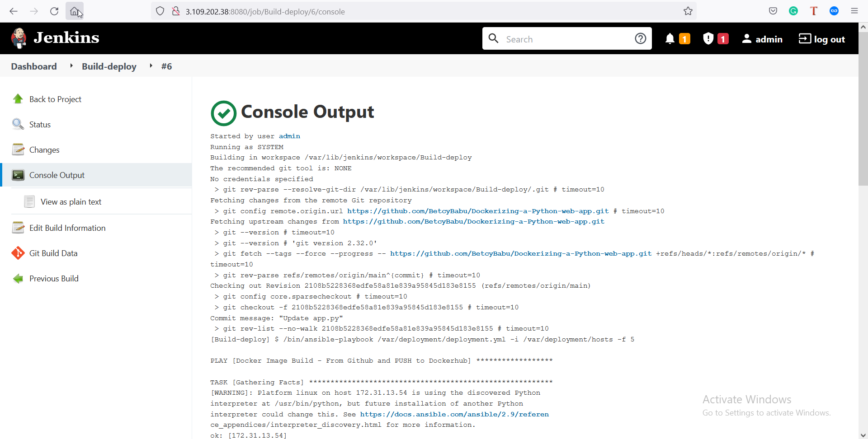The height and width of the screenshot is (439, 868).
Task: Click the Jenkins logo icon
Action: click(19, 38)
